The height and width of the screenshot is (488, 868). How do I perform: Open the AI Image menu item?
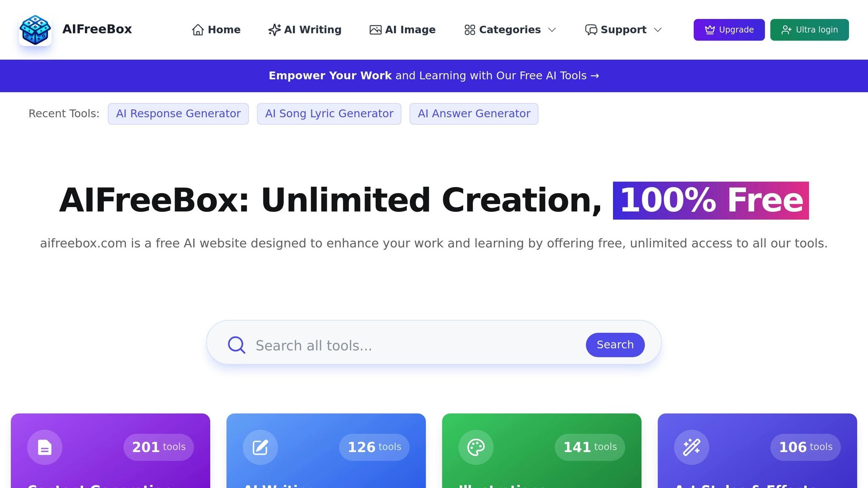[x=402, y=30]
